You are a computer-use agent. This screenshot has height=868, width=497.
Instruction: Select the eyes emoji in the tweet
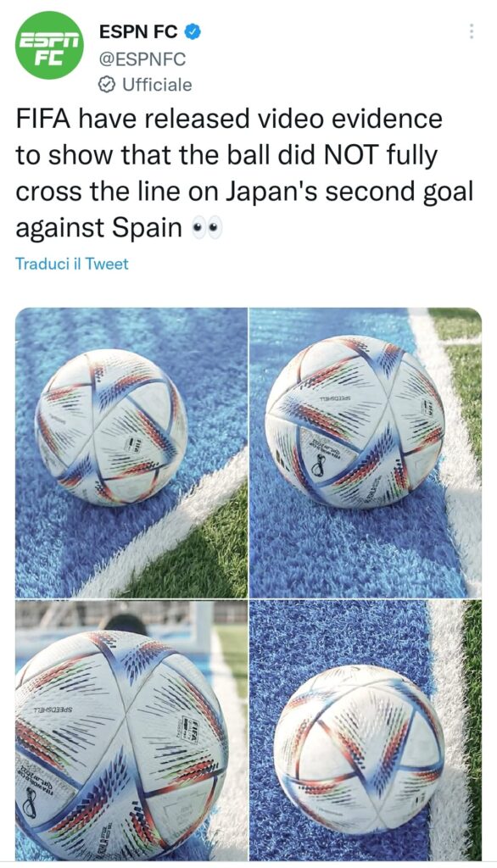point(206,227)
